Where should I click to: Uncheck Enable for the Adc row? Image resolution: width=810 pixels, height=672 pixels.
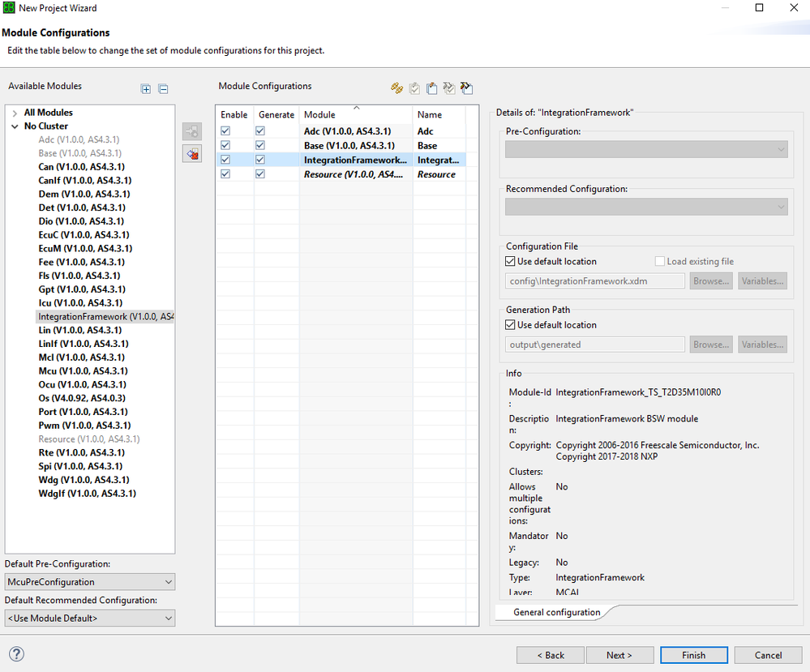click(x=225, y=131)
